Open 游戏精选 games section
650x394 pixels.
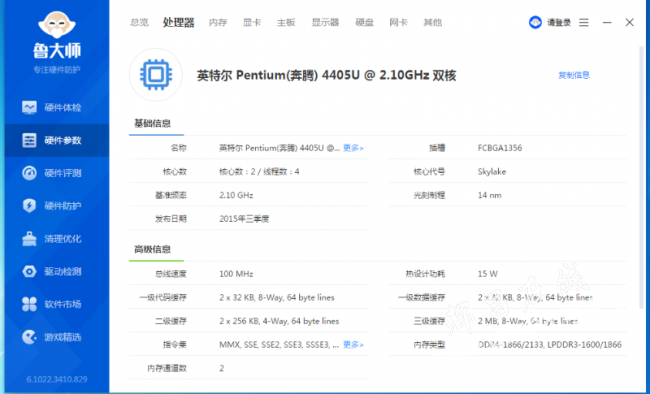[57, 337]
